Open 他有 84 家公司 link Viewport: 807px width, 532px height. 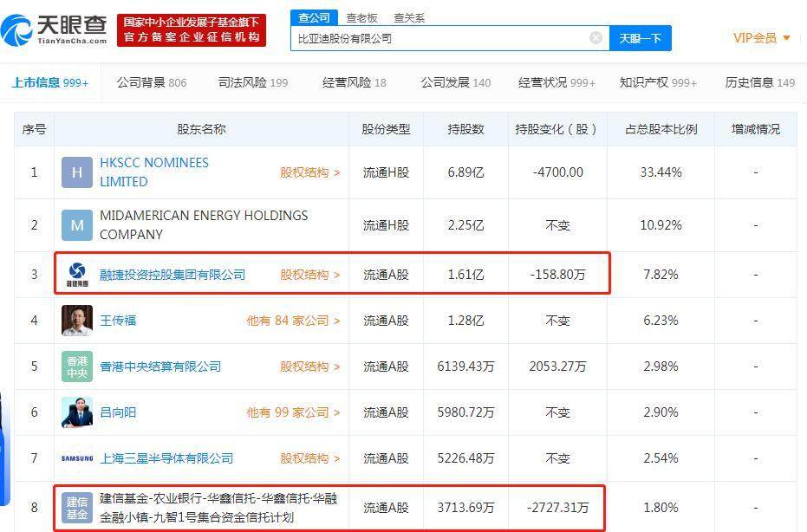pyautogui.click(x=293, y=321)
